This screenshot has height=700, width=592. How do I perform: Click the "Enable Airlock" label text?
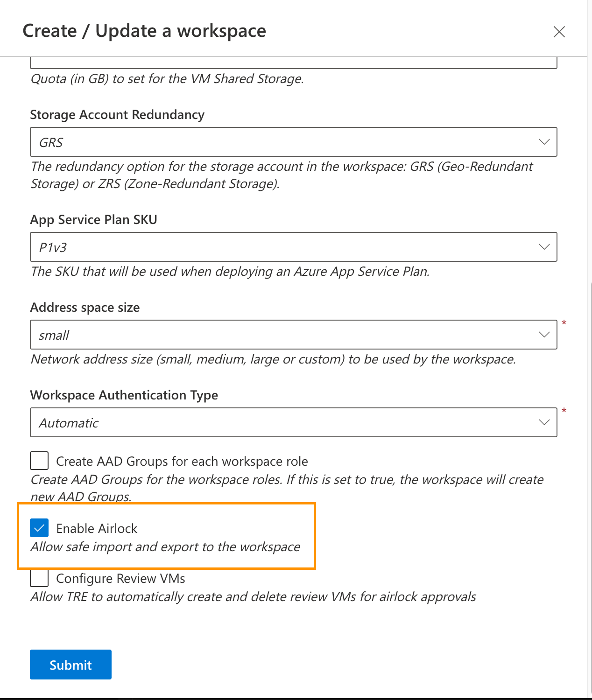pos(97,528)
